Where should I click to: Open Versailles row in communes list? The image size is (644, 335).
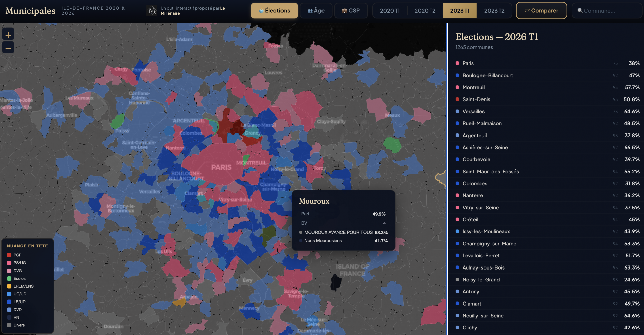tap(473, 111)
